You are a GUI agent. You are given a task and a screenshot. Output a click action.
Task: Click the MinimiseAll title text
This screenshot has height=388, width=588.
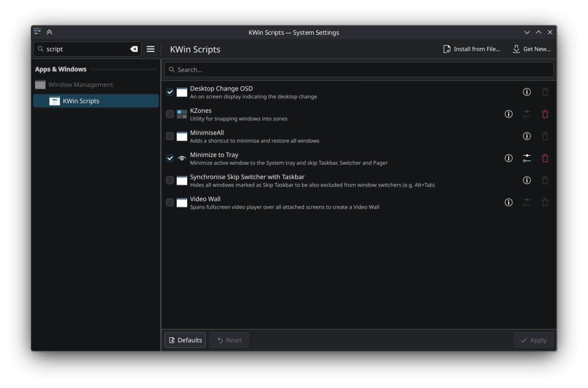pyautogui.click(x=207, y=133)
